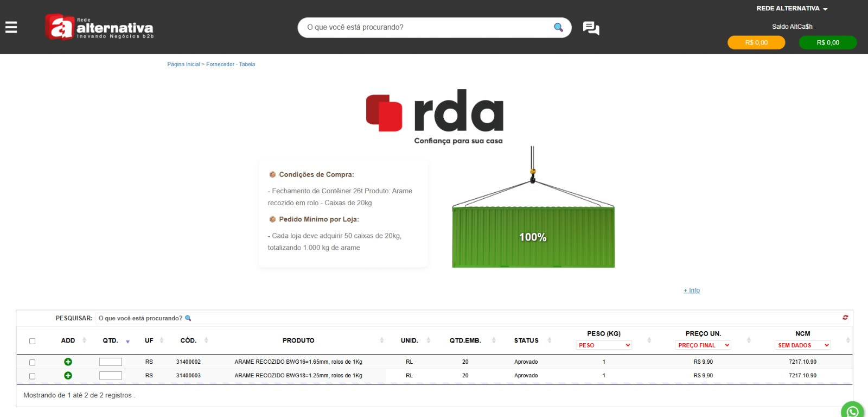Expand the SEM DADOS dropdown under NCM

coord(803,345)
